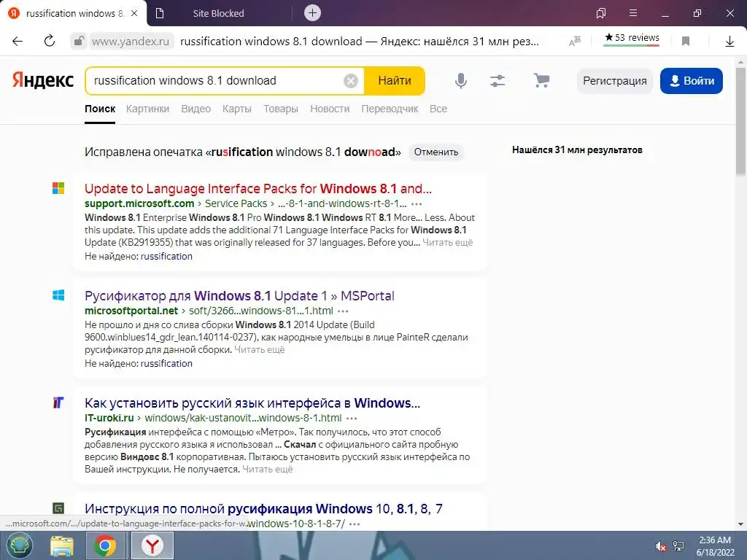Click the browser back arrow
The image size is (747, 560).
(18, 42)
